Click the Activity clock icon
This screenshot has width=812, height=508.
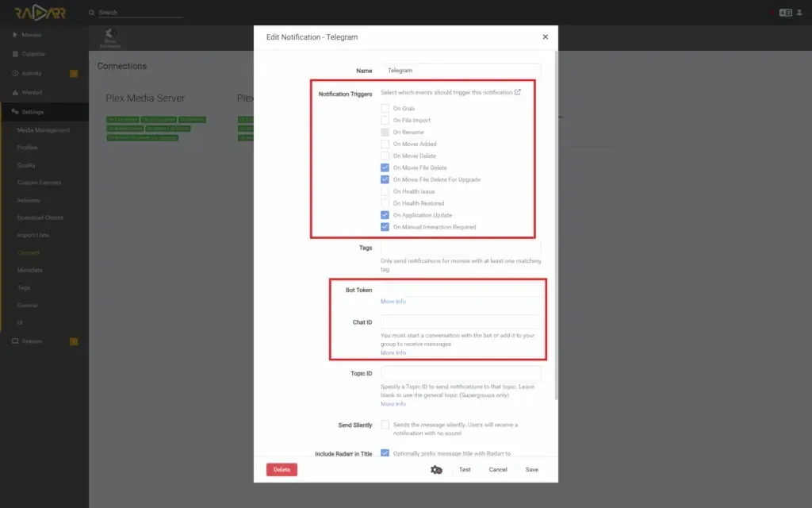click(x=14, y=73)
